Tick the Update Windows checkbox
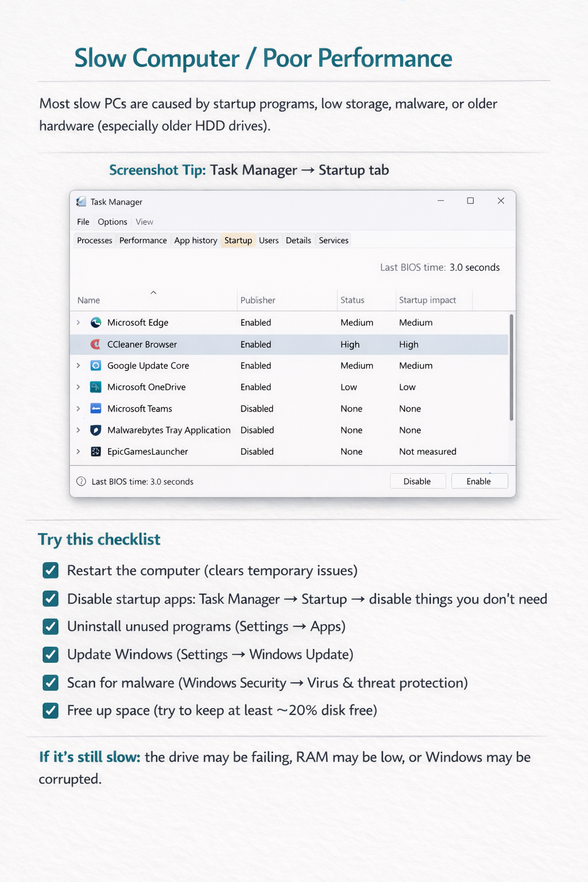This screenshot has height=882, width=588. 51,654
